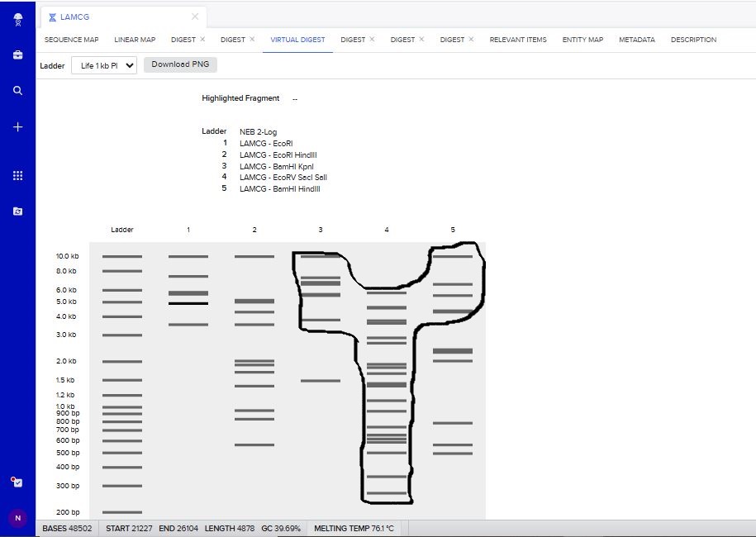Click the Benchling logo icon in the sidebar
Viewport: 756px width, 537px height.
point(17,20)
